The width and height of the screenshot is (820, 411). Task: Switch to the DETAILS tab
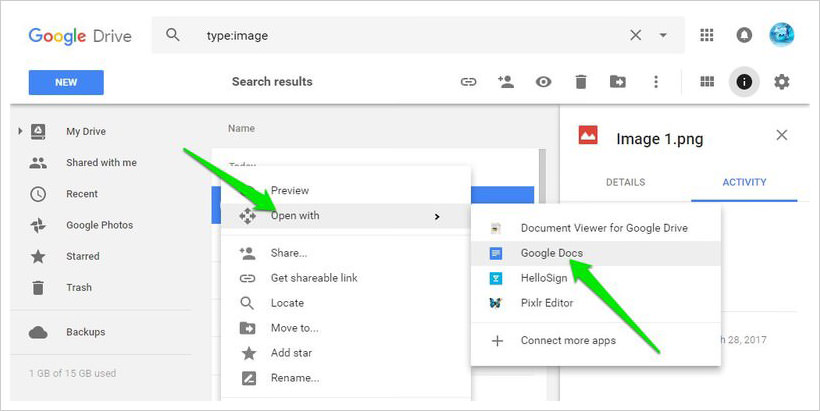(x=625, y=182)
